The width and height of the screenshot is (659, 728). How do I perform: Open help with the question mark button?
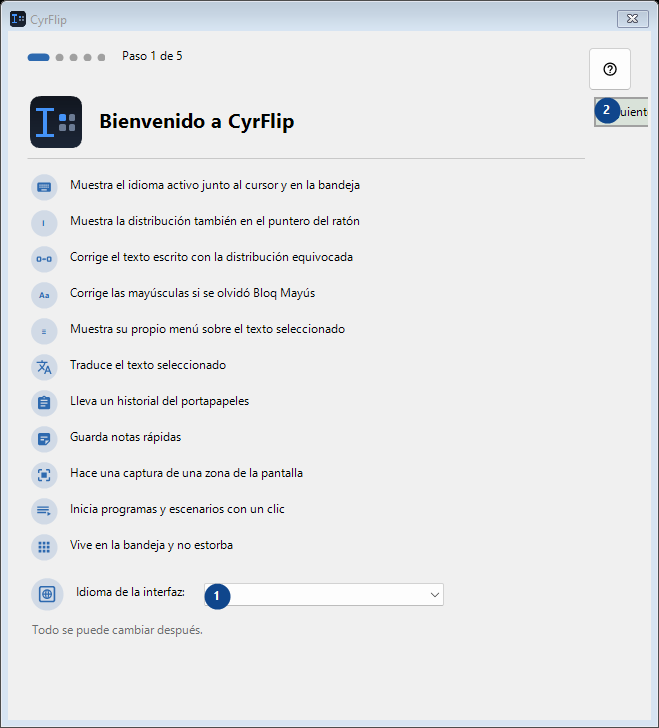click(x=610, y=69)
